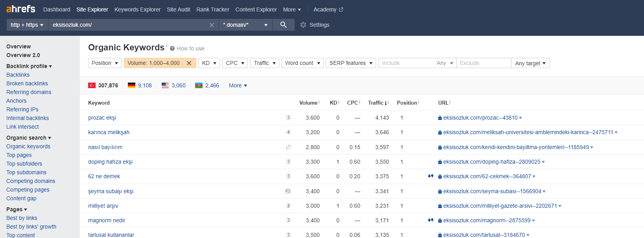The height and width of the screenshot is (238, 644).
Task: Open the Traffic filter dropdown
Action: pos(265,63)
